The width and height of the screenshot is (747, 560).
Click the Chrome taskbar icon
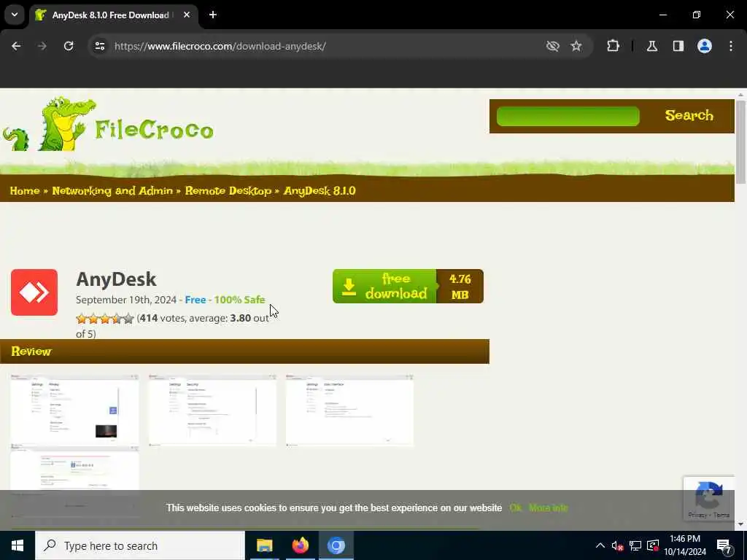point(336,545)
